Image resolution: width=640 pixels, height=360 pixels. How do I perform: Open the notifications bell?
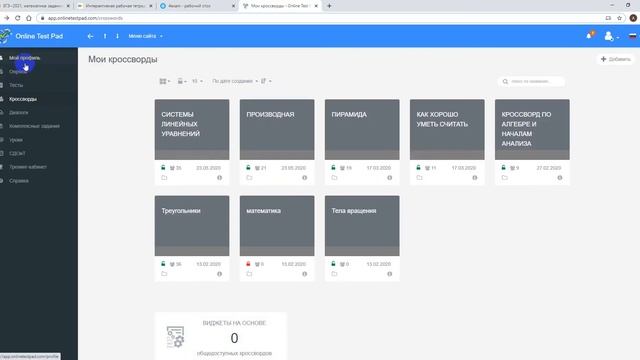(x=589, y=36)
